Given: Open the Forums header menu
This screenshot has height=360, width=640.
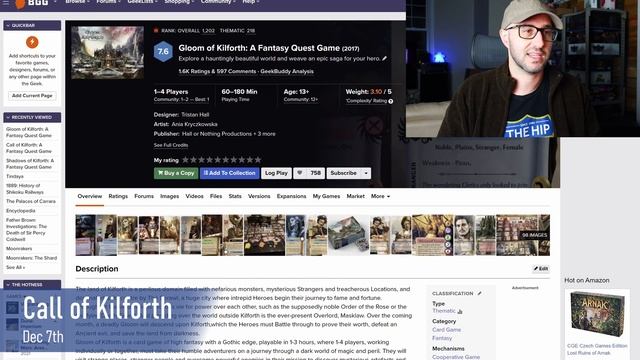Looking at the screenshot, I should 108,2.
